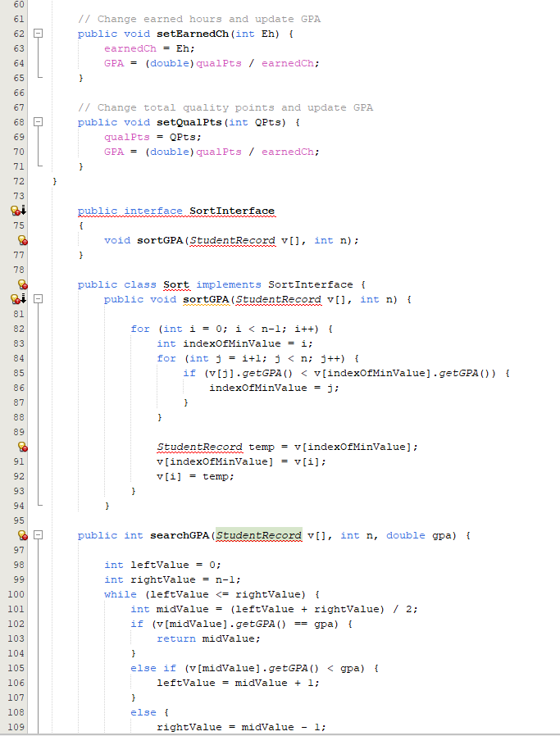Click the 'int midValue' declaration line
This screenshot has width=560, height=736.
pyautogui.click(x=274, y=609)
